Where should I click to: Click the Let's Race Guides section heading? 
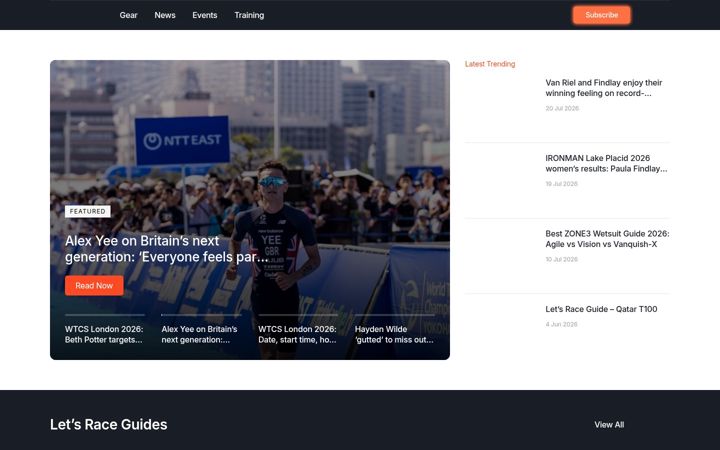pos(108,424)
